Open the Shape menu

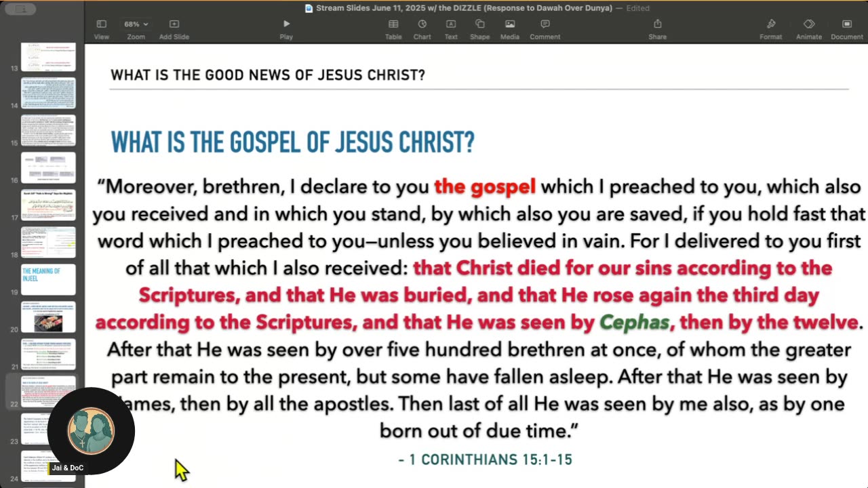(479, 29)
